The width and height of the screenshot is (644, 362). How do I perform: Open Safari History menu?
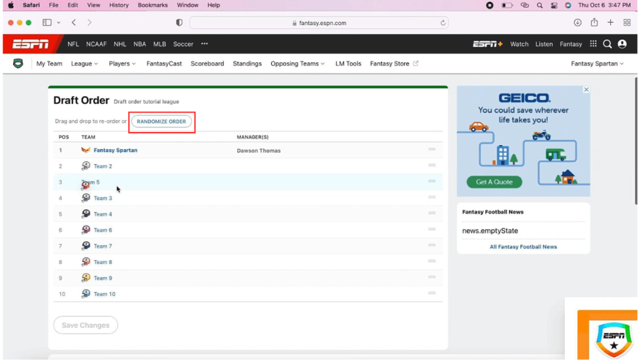[119, 5]
